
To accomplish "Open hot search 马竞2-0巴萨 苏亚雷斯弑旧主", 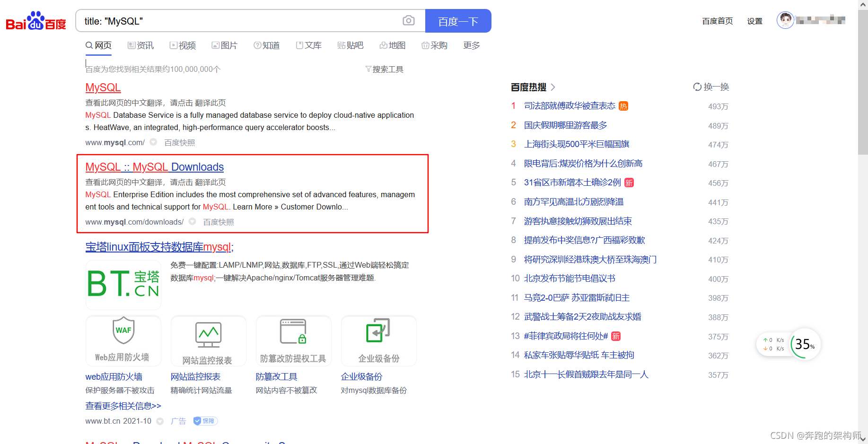I will tap(577, 298).
